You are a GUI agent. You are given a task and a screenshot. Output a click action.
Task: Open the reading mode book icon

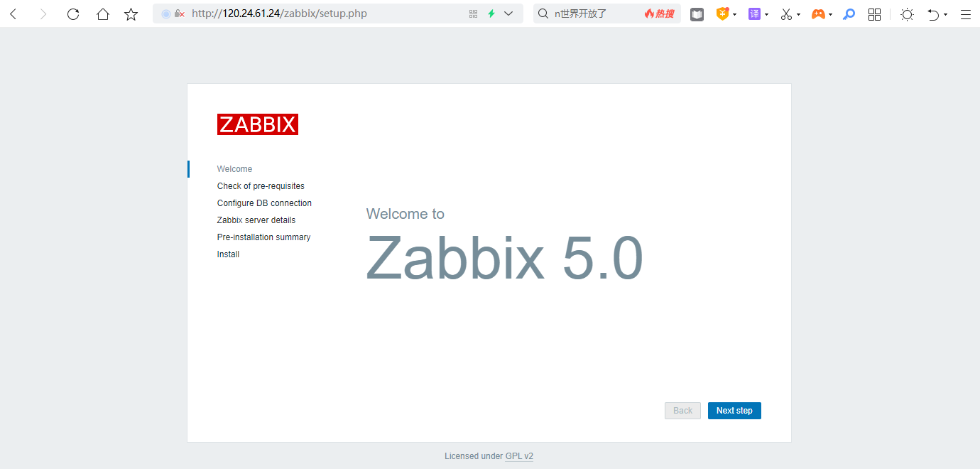click(x=697, y=14)
